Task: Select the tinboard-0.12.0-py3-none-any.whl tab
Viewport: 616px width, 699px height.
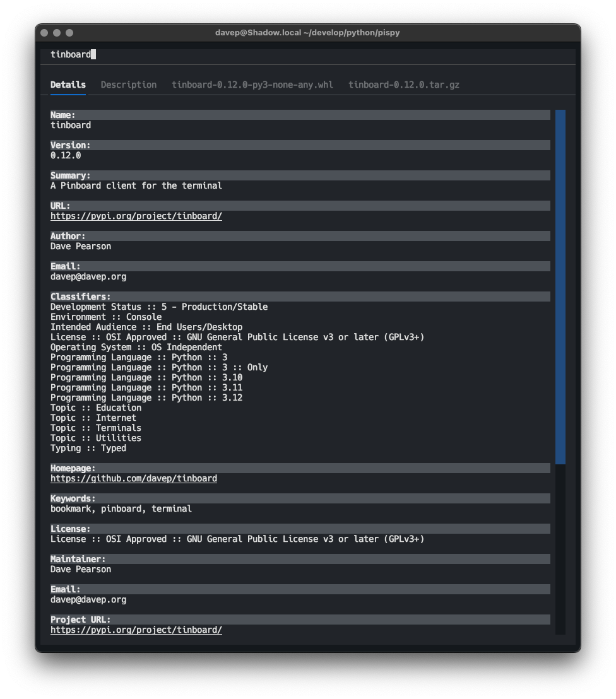Action: pos(252,84)
